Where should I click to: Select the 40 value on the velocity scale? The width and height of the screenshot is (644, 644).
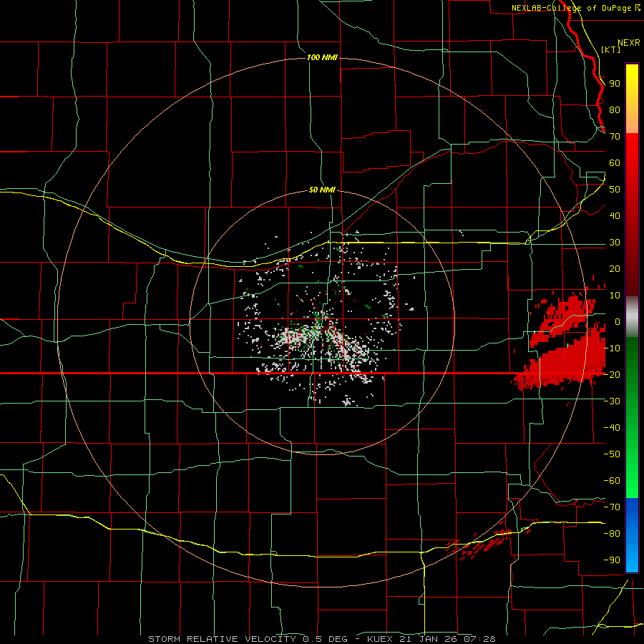(615, 216)
